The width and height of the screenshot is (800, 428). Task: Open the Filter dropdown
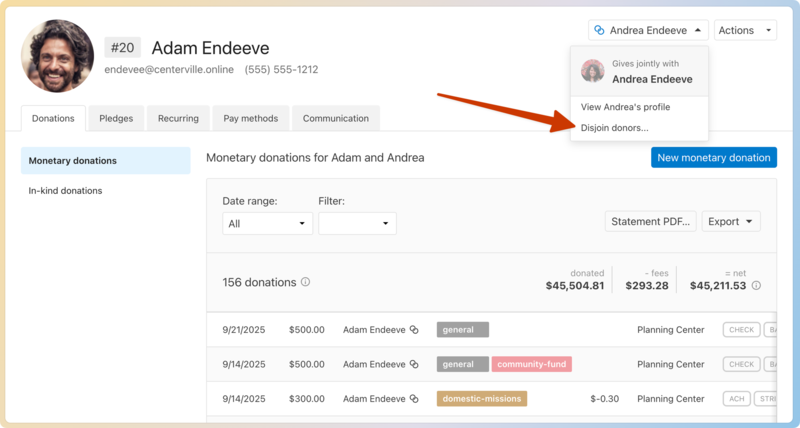coord(357,223)
